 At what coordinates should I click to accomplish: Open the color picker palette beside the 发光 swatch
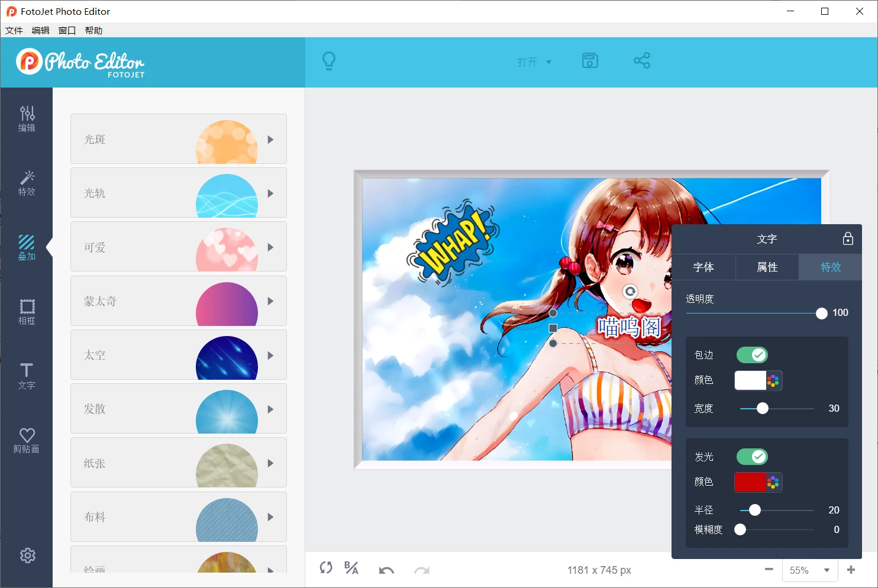point(773,482)
